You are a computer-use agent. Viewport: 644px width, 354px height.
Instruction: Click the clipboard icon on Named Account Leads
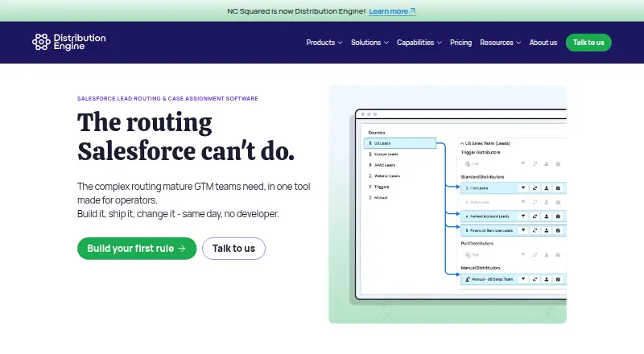click(558, 216)
